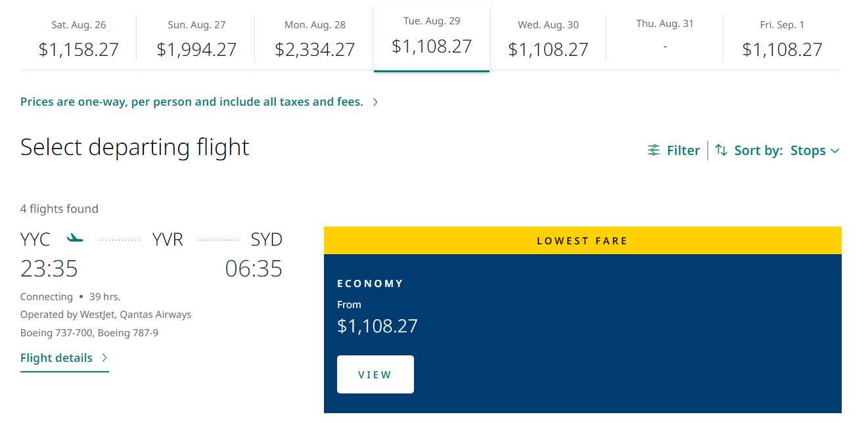This screenshot has width=868, height=423.
Task: Click the yellow Lowest Fare banner
Action: pos(582,241)
